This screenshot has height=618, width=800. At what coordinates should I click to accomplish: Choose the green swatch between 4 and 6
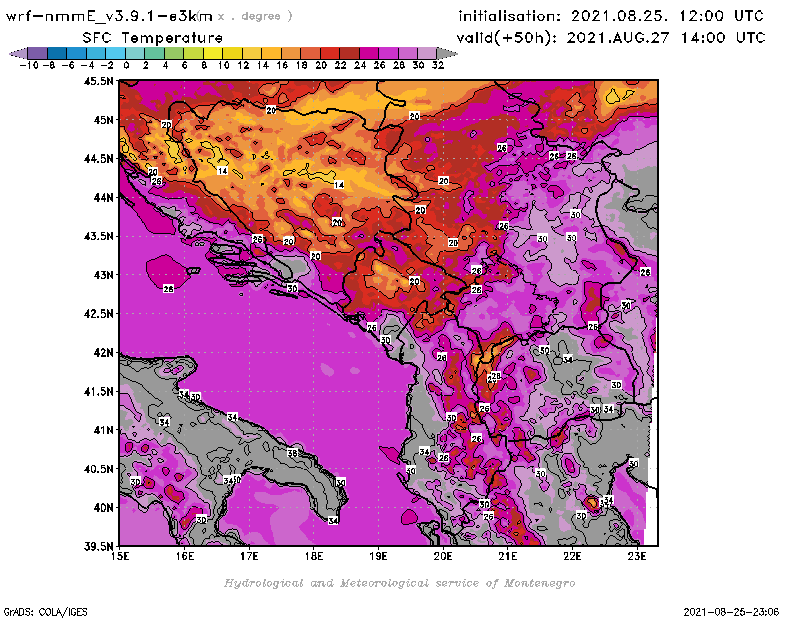point(174,53)
